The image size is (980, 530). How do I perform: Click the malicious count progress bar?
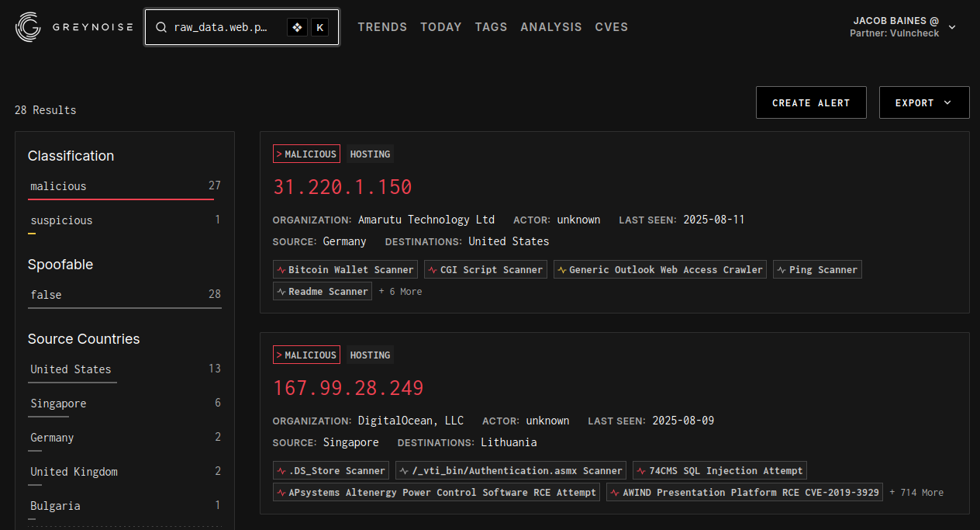point(121,199)
